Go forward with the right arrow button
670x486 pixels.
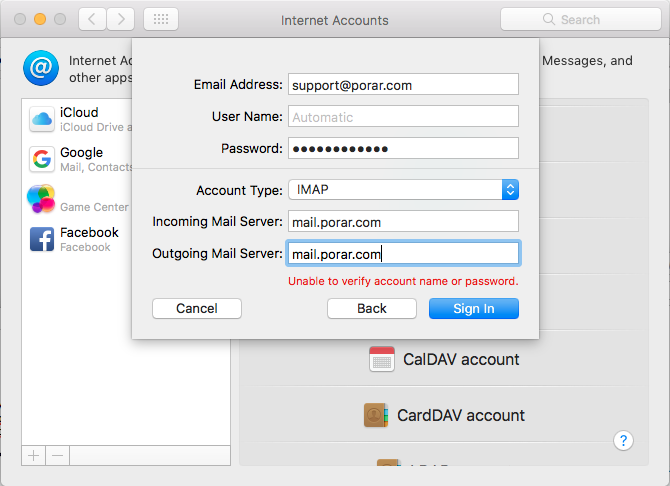(x=121, y=19)
